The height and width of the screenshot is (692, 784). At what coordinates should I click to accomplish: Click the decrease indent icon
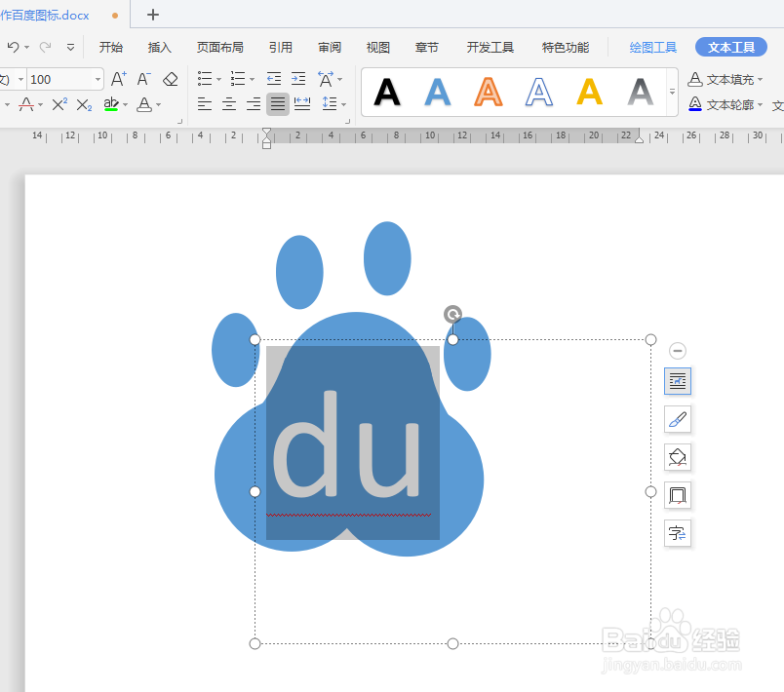[x=273, y=78]
